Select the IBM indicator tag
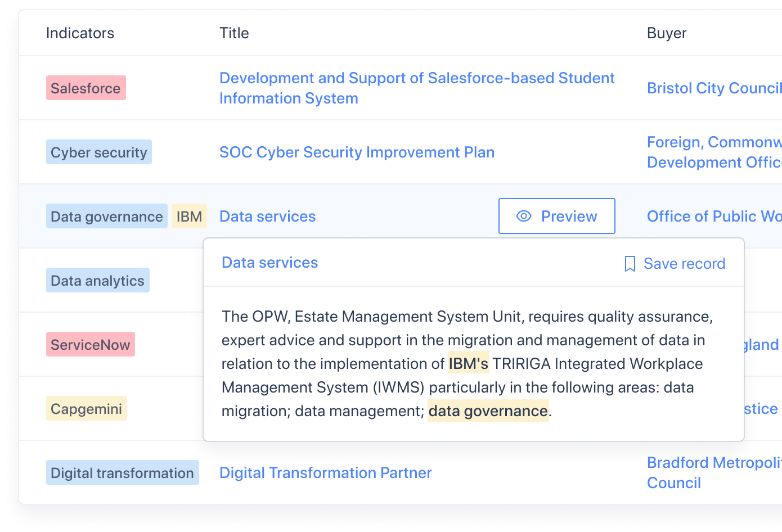782x532 pixels. pyautogui.click(x=189, y=216)
